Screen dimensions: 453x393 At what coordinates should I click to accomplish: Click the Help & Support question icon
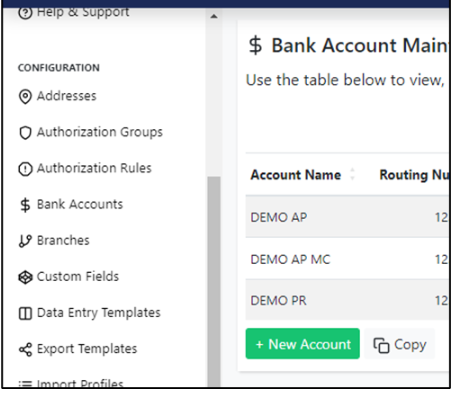[25, 13]
